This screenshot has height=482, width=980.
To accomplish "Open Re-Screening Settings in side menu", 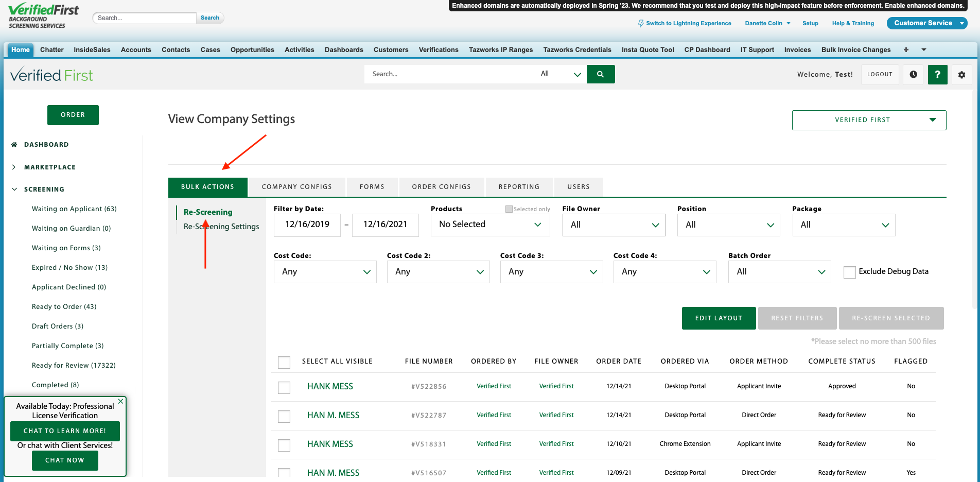I will pyautogui.click(x=221, y=227).
